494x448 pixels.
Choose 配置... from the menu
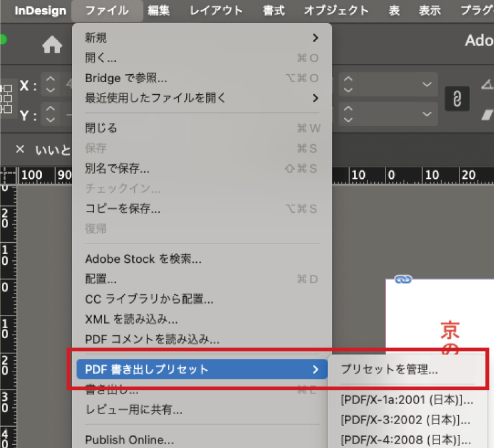point(202,279)
